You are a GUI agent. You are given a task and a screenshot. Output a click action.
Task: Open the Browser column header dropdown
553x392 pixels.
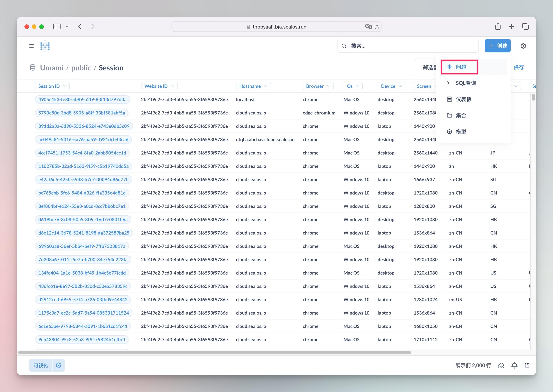coord(318,86)
